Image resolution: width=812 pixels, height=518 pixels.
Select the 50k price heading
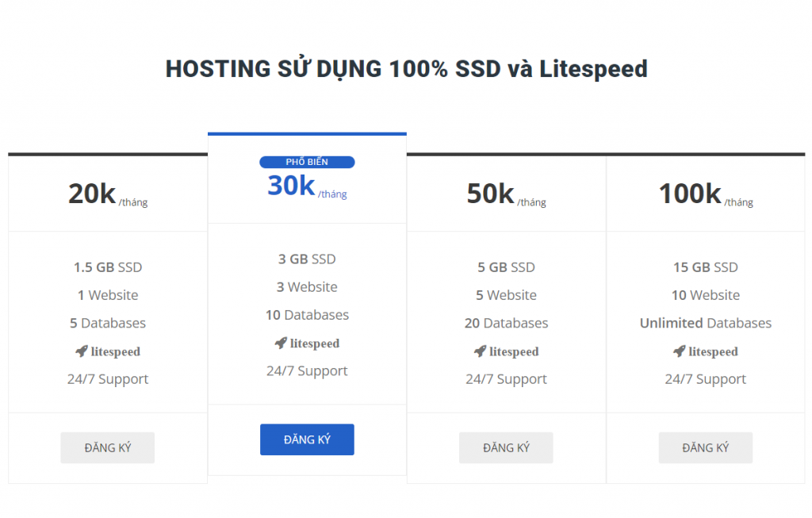pyautogui.click(x=490, y=194)
